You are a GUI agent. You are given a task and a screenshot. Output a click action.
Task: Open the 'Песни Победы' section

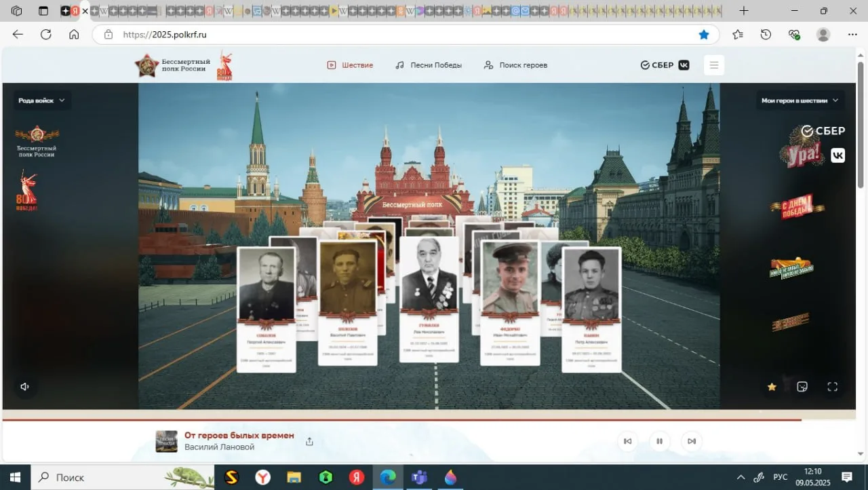tap(429, 65)
